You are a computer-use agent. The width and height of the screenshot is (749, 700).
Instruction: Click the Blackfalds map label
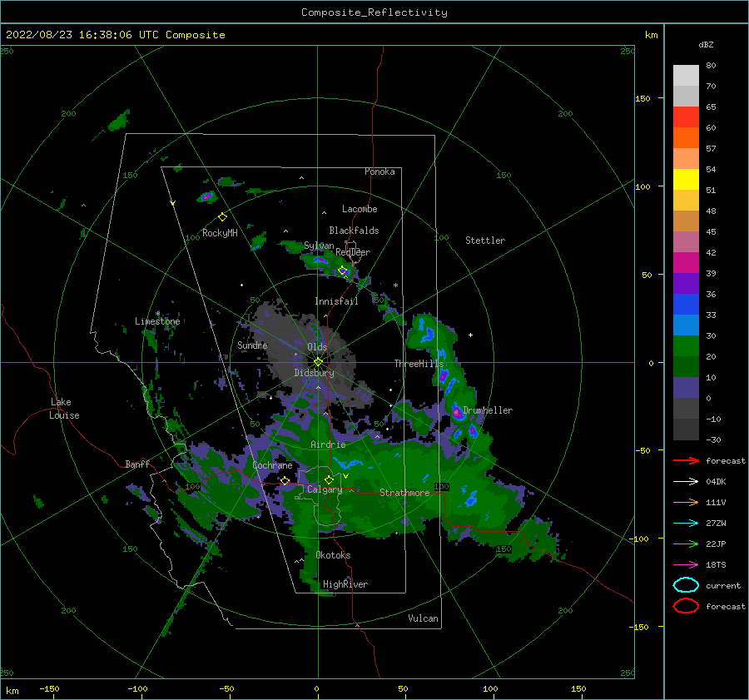coord(354,231)
